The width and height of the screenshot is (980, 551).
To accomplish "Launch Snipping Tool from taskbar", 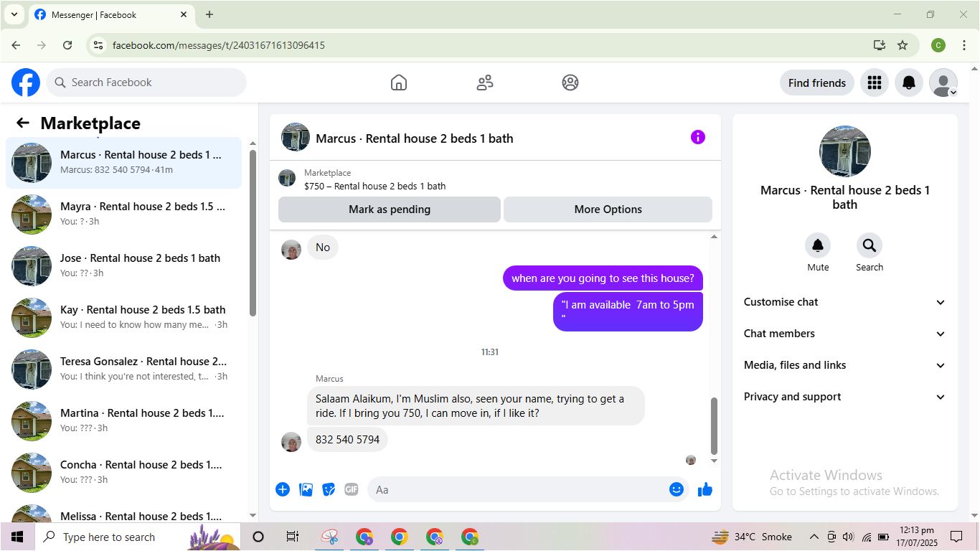I will pyautogui.click(x=330, y=537).
